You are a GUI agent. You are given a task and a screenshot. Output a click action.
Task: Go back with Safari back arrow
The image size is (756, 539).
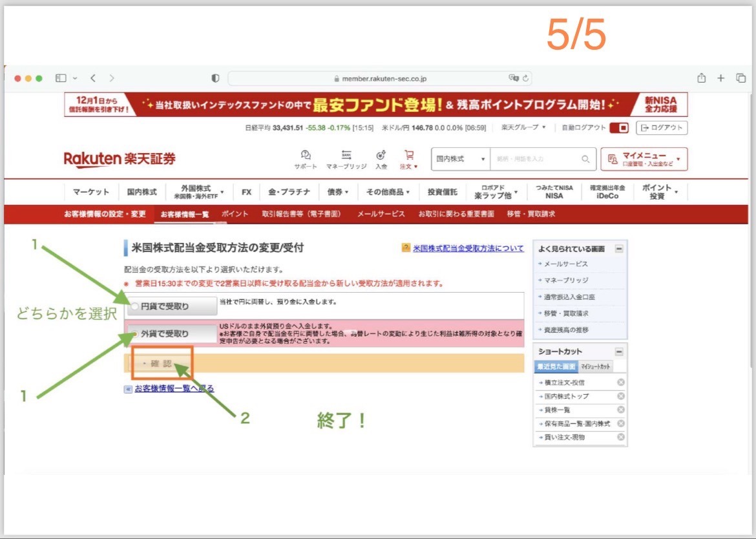coord(93,78)
